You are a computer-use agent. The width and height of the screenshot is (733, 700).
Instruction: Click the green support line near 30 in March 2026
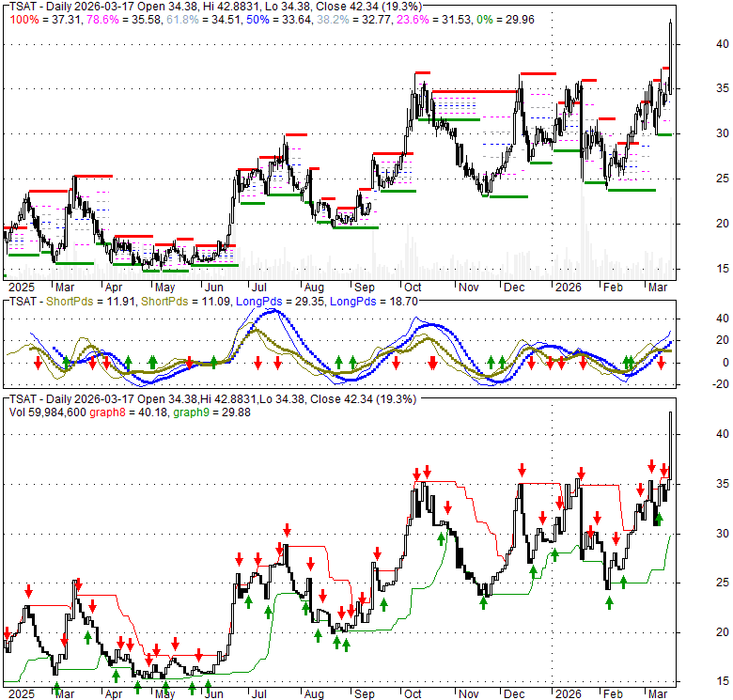(664, 134)
